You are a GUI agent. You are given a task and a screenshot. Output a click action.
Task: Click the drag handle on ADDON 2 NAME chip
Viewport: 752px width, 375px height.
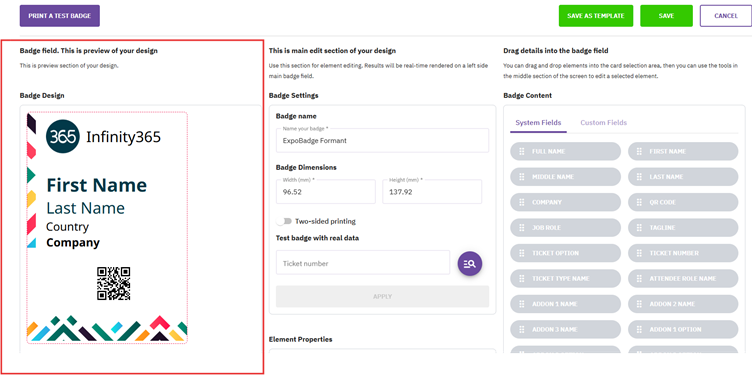[639, 304]
